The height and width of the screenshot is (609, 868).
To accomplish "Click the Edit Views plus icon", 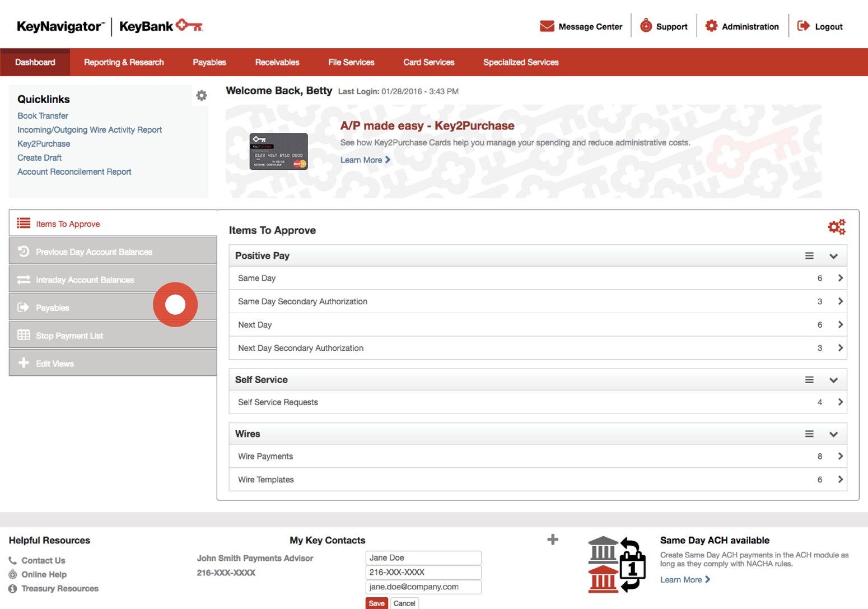I will (x=24, y=362).
